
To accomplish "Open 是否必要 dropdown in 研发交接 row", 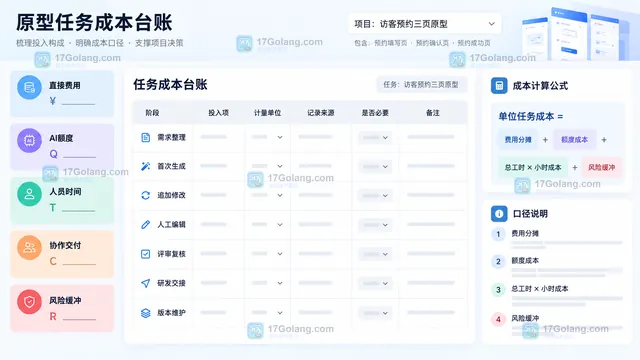I will coord(375,283).
